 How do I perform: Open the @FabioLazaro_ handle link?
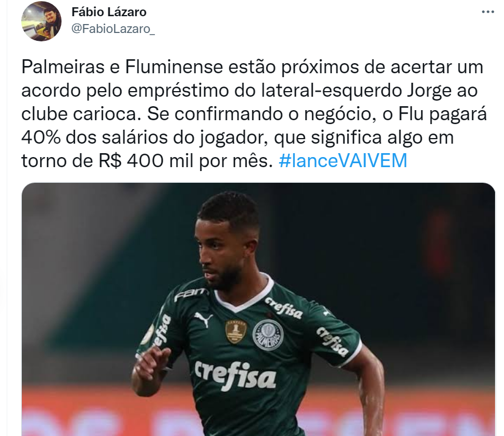pos(113,29)
